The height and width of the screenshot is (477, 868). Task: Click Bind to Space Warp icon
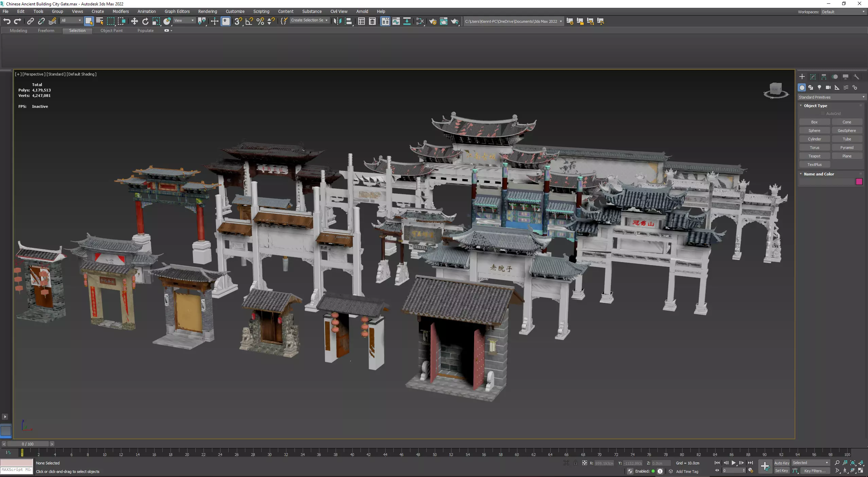tap(52, 21)
